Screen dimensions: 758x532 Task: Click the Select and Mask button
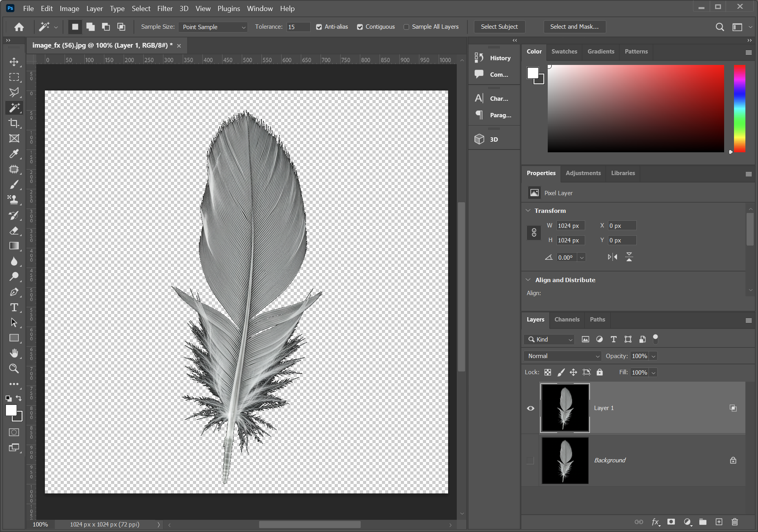pos(574,27)
